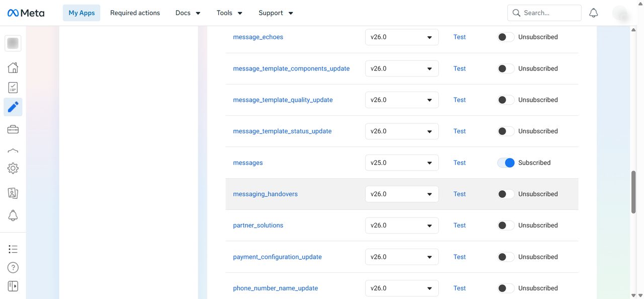The height and width of the screenshot is (299, 644).
Task: Open the alerts bell icon in the sidebar
Action: (13, 215)
